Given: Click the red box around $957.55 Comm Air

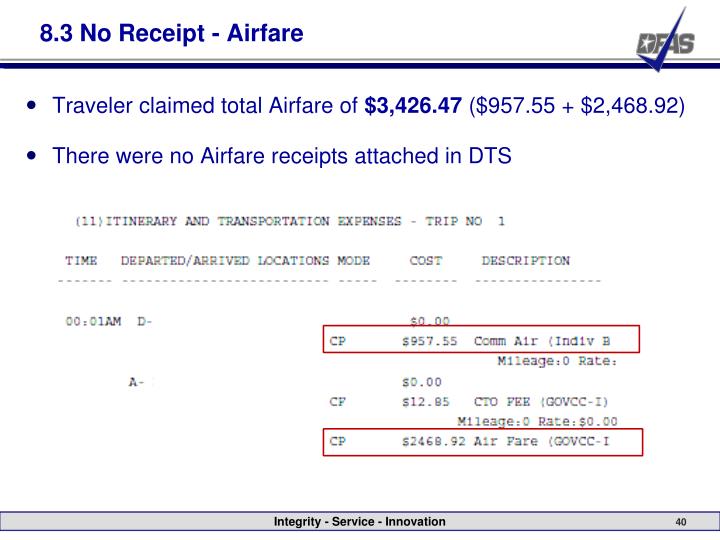Looking at the screenshot, I should click(x=481, y=339).
